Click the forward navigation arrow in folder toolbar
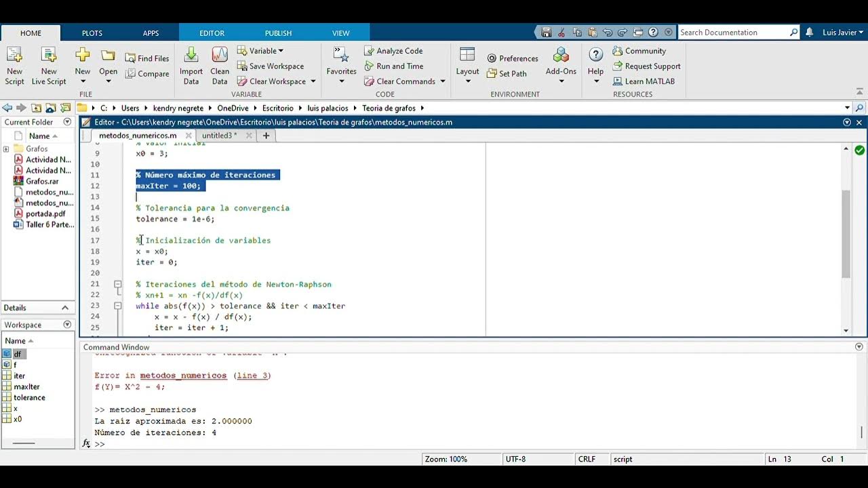 [x=21, y=108]
